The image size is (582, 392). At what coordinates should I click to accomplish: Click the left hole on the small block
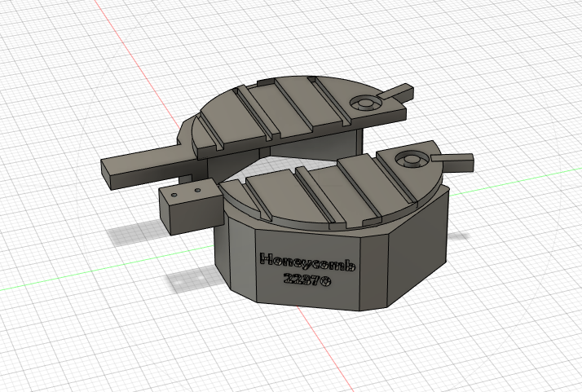182,194
